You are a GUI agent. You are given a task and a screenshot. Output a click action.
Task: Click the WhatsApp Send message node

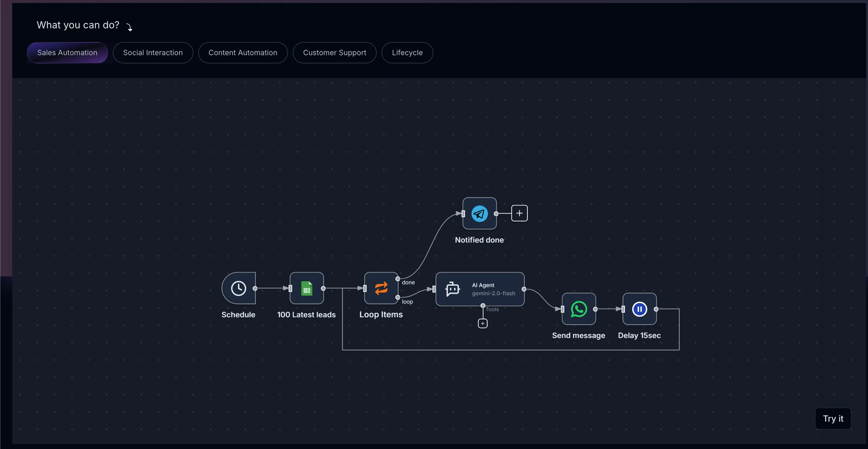click(579, 309)
